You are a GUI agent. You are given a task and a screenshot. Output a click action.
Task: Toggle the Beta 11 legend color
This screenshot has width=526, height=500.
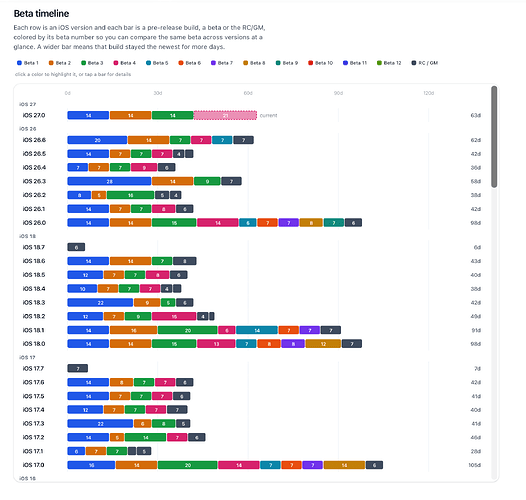coord(355,63)
